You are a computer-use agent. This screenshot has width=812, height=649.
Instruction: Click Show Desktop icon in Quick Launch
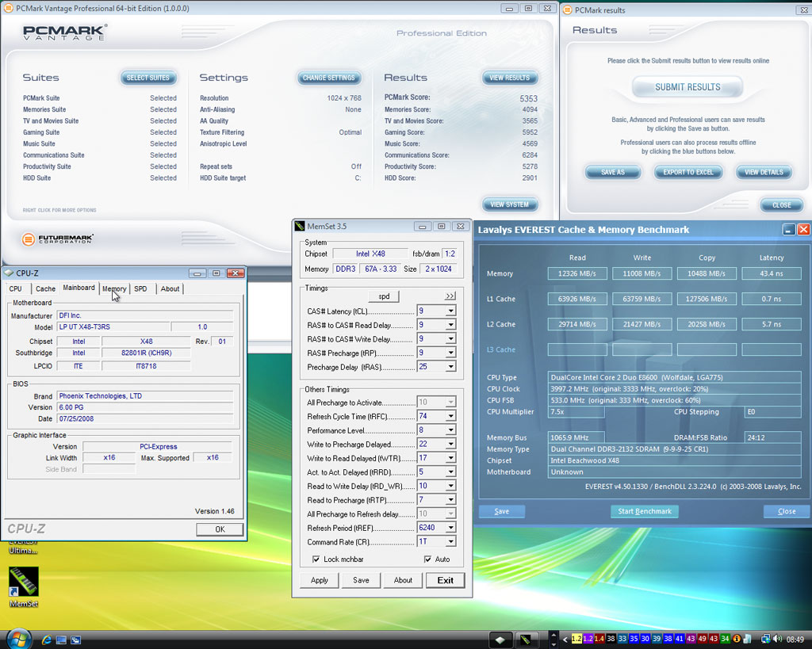coord(62,639)
